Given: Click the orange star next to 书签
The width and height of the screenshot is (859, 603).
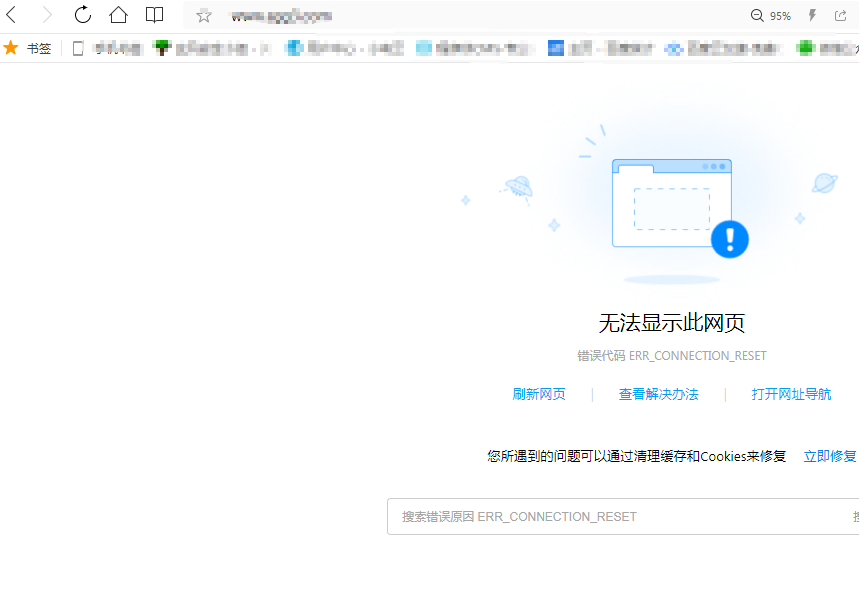Looking at the screenshot, I should pyautogui.click(x=11, y=47).
